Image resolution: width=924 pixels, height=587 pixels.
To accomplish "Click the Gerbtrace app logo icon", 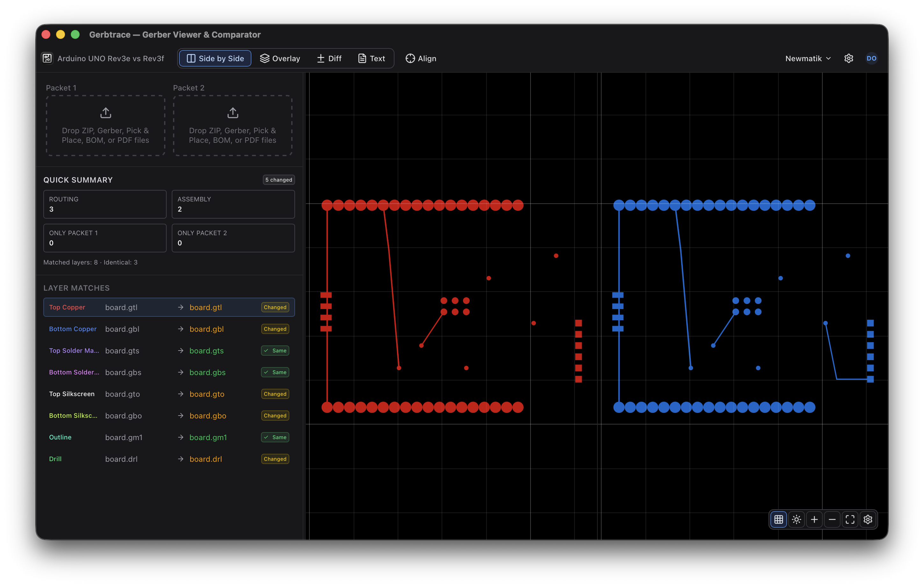I will [47, 58].
